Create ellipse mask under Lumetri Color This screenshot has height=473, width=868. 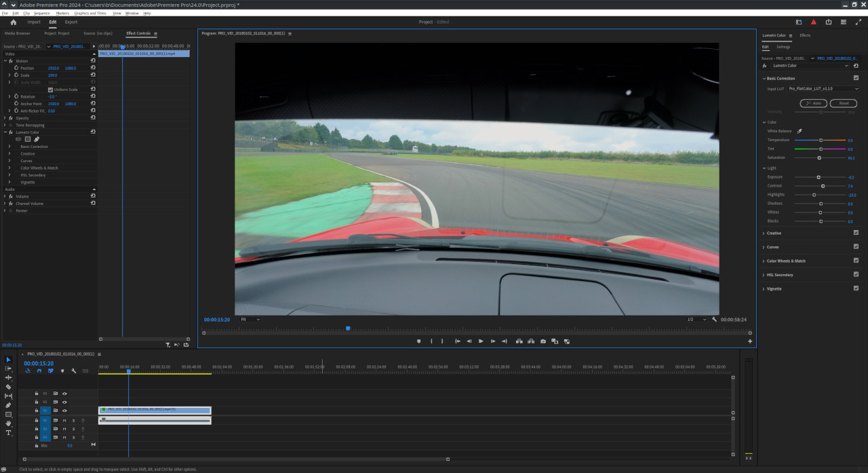tap(19, 139)
